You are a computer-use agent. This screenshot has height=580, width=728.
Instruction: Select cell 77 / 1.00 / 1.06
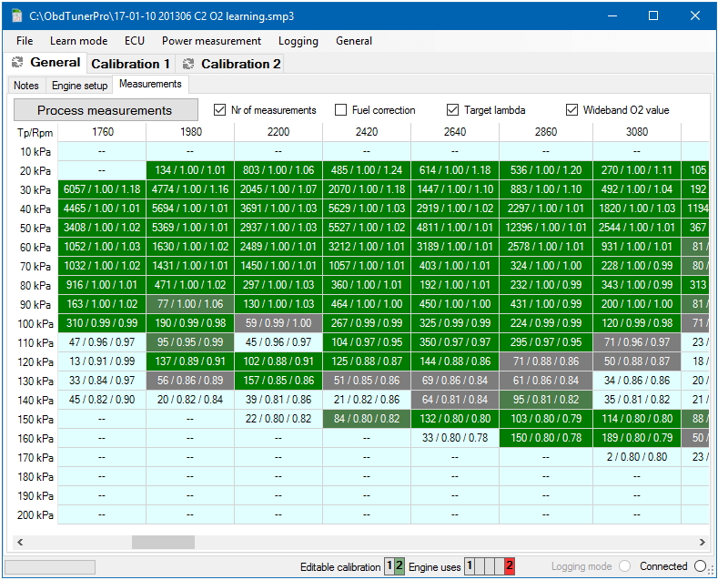[x=190, y=304]
